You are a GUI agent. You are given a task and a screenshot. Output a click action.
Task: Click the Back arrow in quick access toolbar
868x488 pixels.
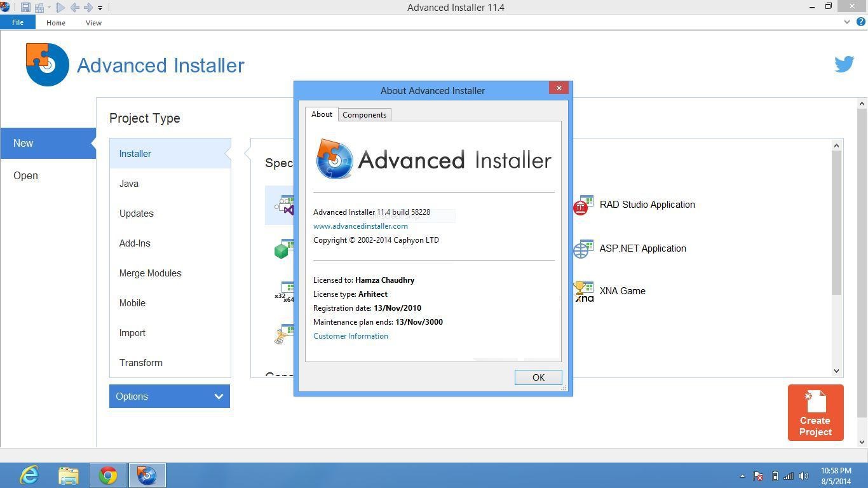75,8
